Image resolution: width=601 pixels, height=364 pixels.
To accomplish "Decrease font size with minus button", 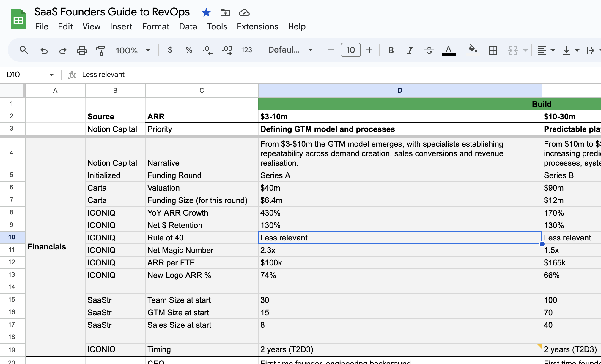I will (x=331, y=50).
